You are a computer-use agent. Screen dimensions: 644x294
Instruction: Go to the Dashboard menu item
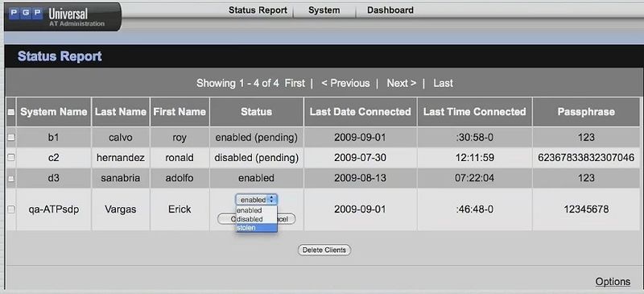pyautogui.click(x=390, y=10)
